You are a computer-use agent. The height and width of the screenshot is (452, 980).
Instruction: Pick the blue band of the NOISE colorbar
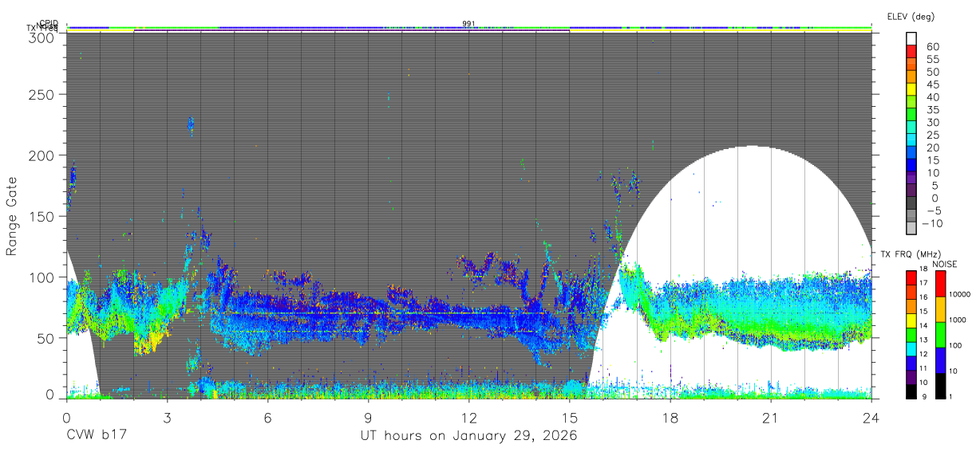[940, 360]
